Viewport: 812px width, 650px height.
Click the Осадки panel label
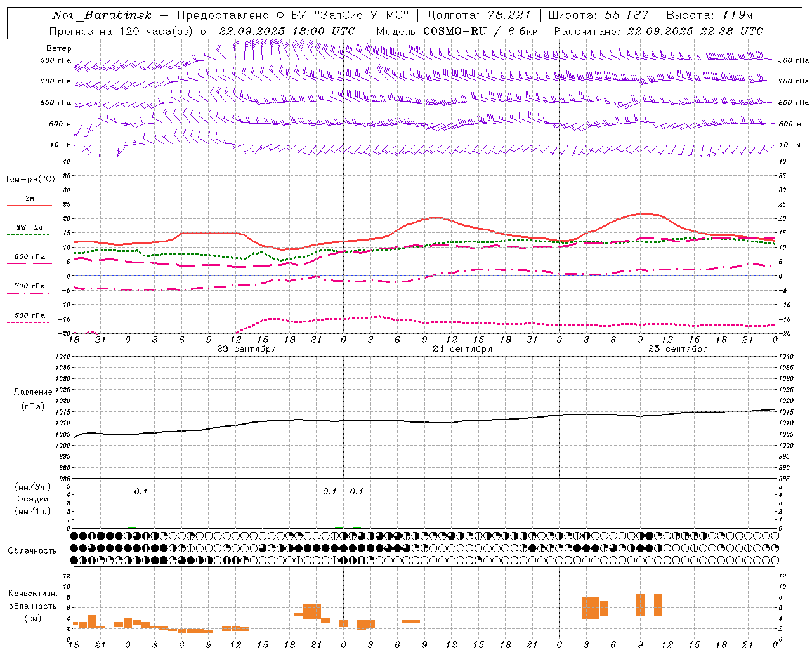32,499
